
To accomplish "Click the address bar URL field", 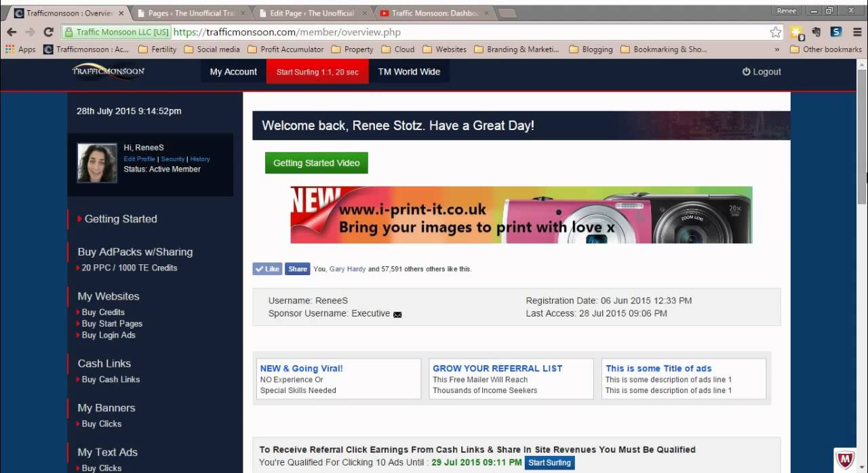I will pos(468,32).
